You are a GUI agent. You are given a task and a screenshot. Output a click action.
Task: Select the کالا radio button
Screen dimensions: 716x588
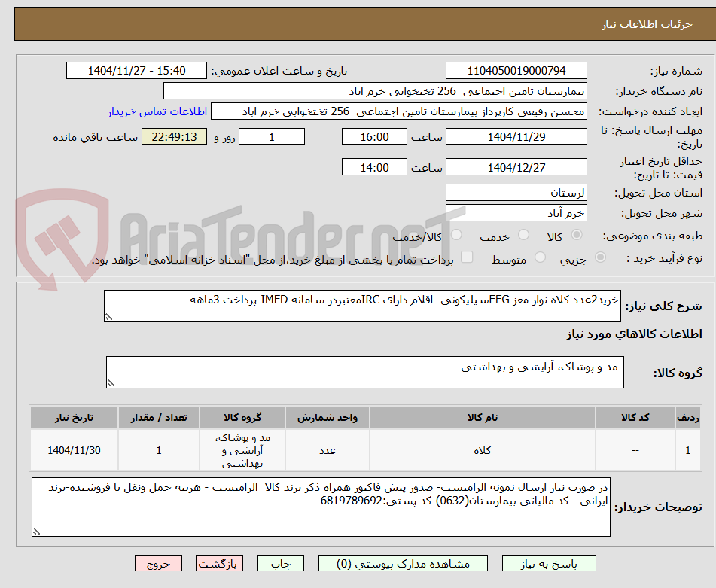coord(577,235)
